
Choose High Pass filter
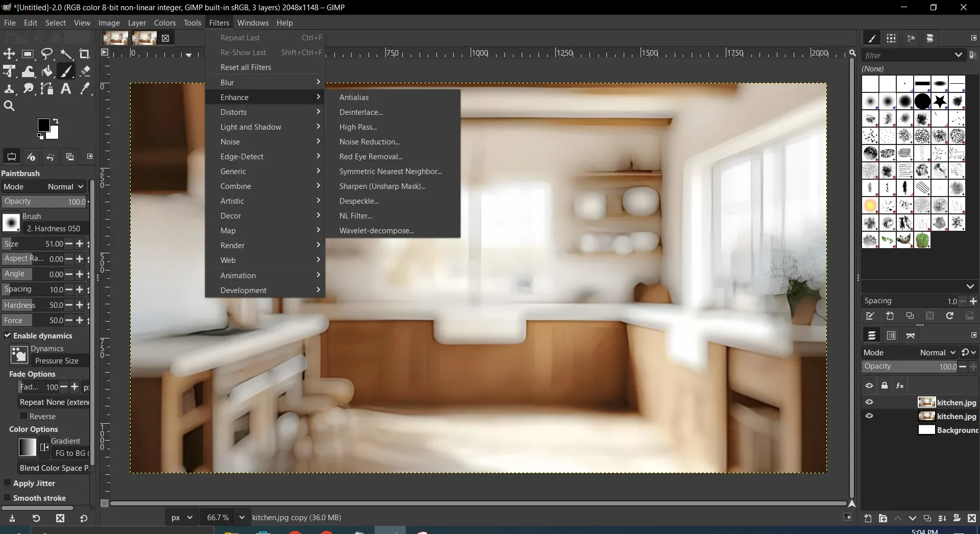click(393, 127)
